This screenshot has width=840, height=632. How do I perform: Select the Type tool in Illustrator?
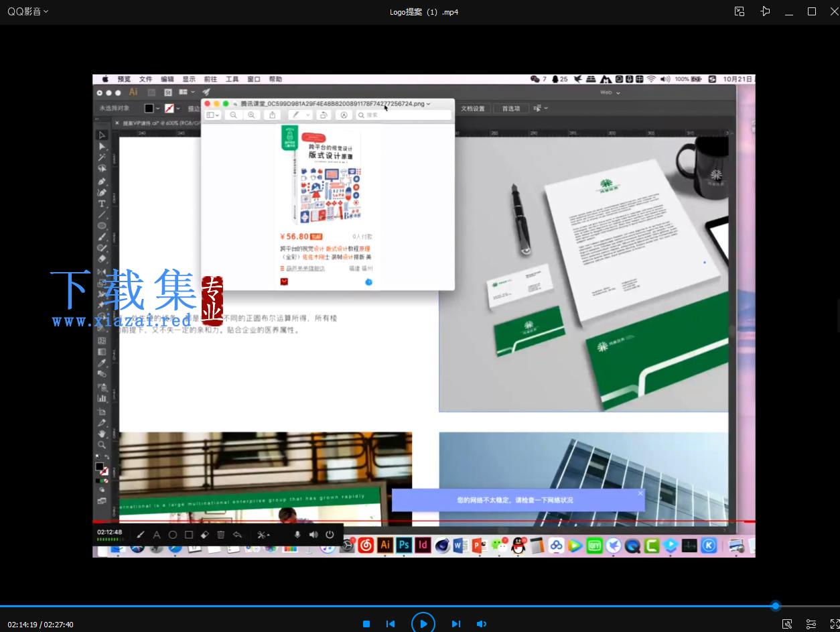click(102, 204)
